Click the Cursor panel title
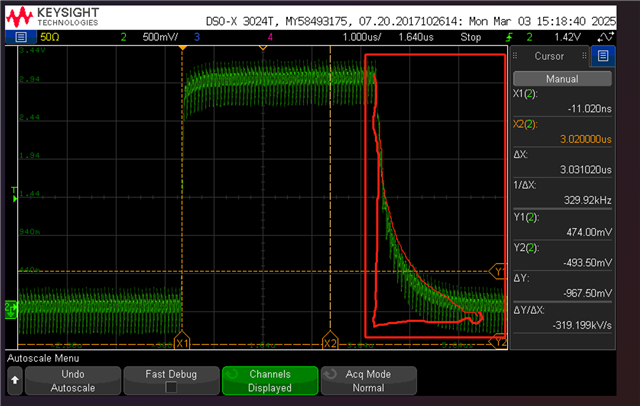 pos(549,56)
